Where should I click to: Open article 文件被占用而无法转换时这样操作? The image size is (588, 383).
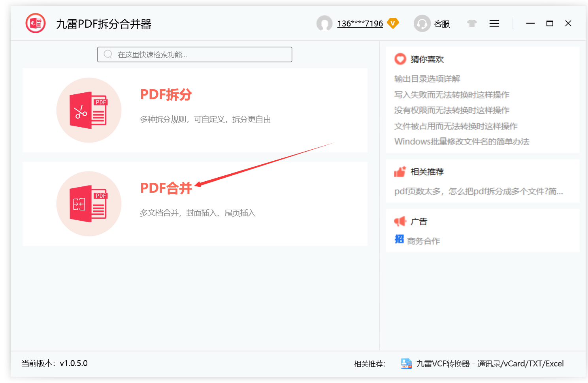coord(456,126)
